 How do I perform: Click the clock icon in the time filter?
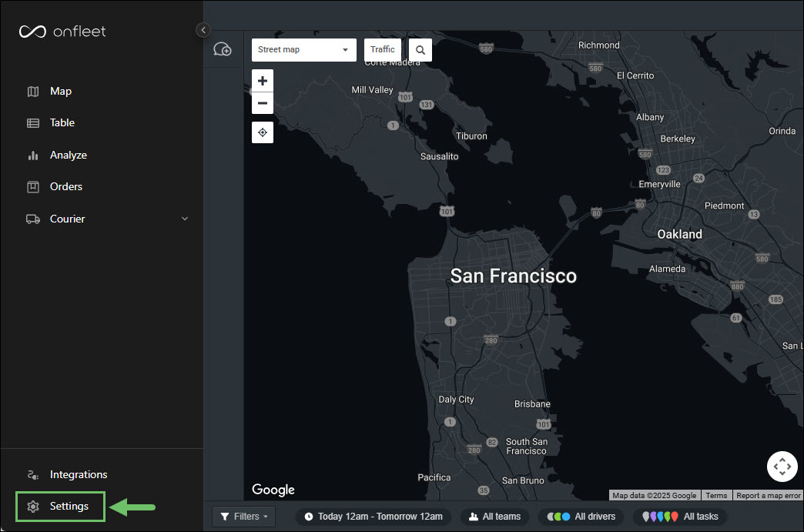309,517
